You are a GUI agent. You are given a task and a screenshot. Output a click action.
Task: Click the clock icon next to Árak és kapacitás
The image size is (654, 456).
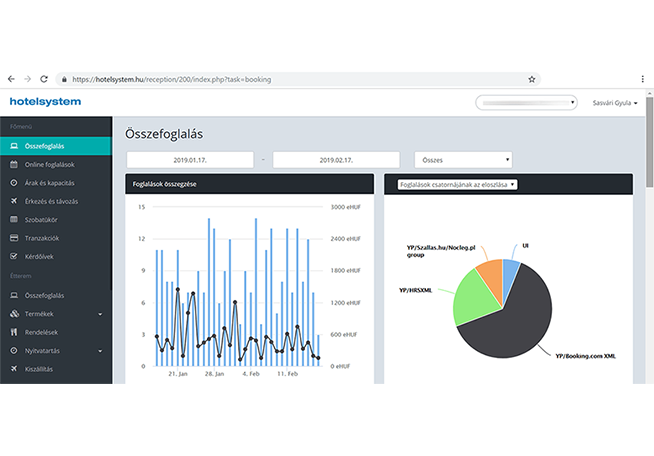[13, 183]
